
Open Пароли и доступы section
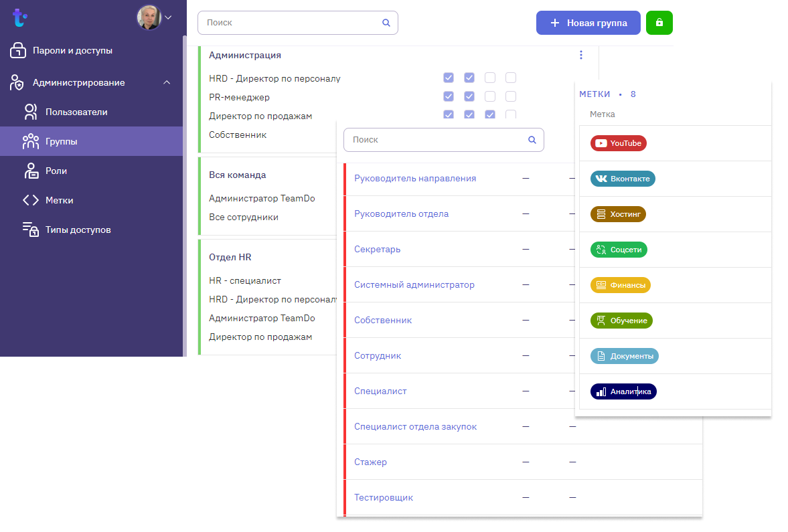tap(72, 50)
